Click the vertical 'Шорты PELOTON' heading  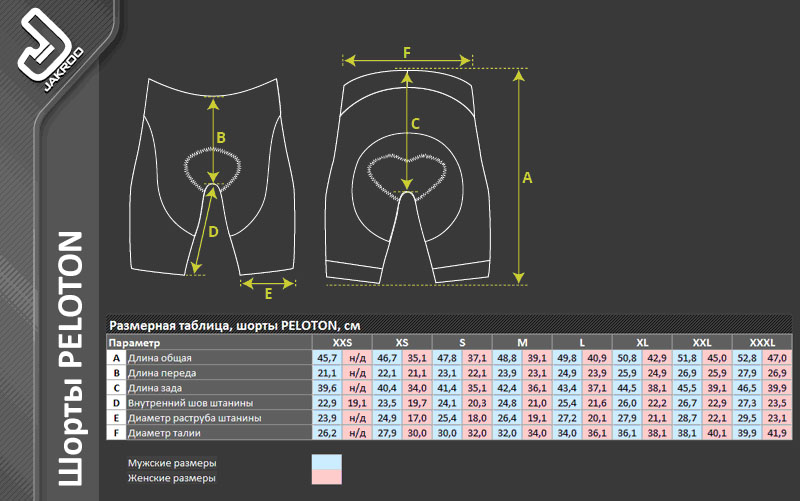point(70,359)
